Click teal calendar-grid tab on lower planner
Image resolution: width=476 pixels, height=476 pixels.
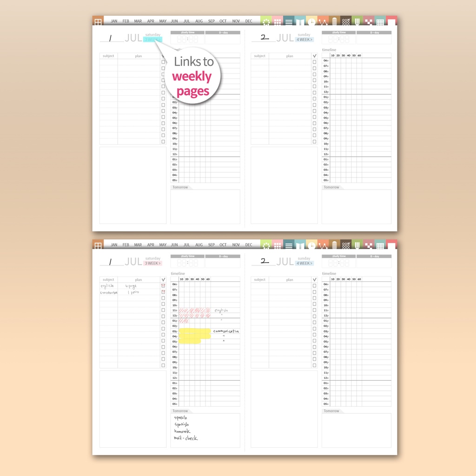380,245
